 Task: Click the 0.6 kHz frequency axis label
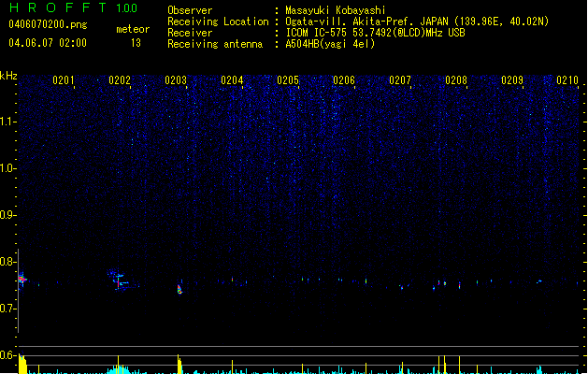tap(7, 355)
